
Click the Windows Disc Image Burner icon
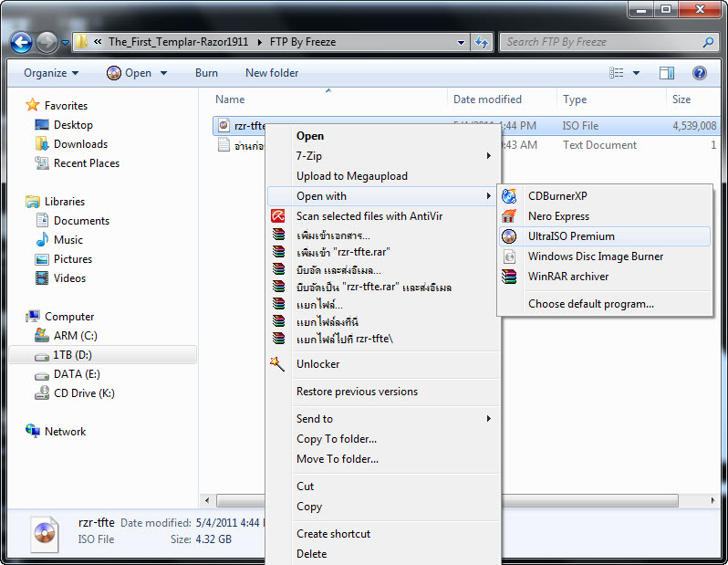(x=509, y=256)
